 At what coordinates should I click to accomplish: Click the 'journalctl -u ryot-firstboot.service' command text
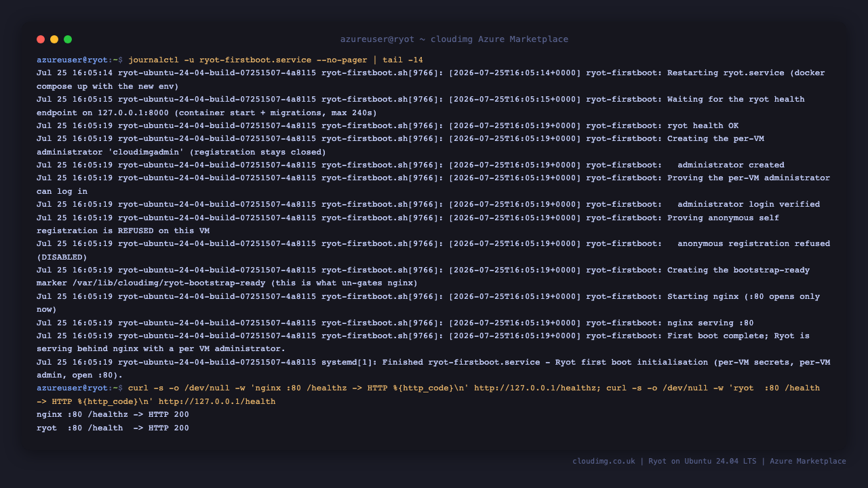(220, 60)
